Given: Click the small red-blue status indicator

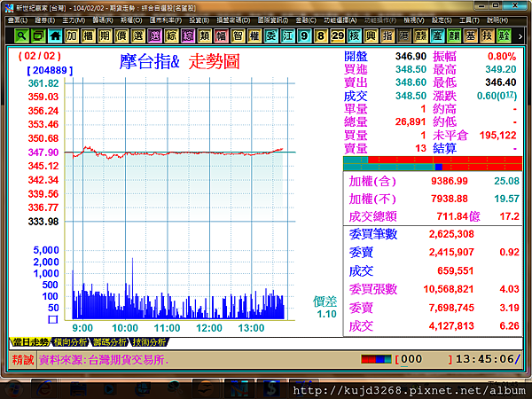Looking at the screenshot, I should click(376, 359).
